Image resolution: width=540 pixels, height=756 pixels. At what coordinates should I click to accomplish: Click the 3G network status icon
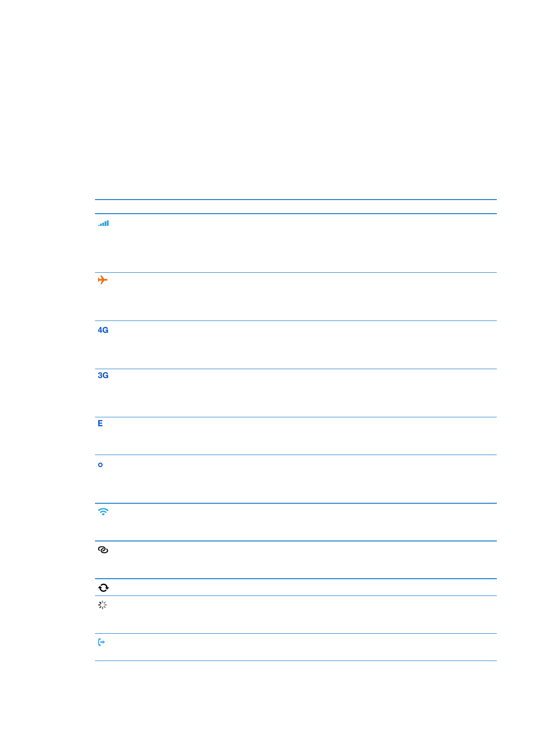[x=103, y=375]
